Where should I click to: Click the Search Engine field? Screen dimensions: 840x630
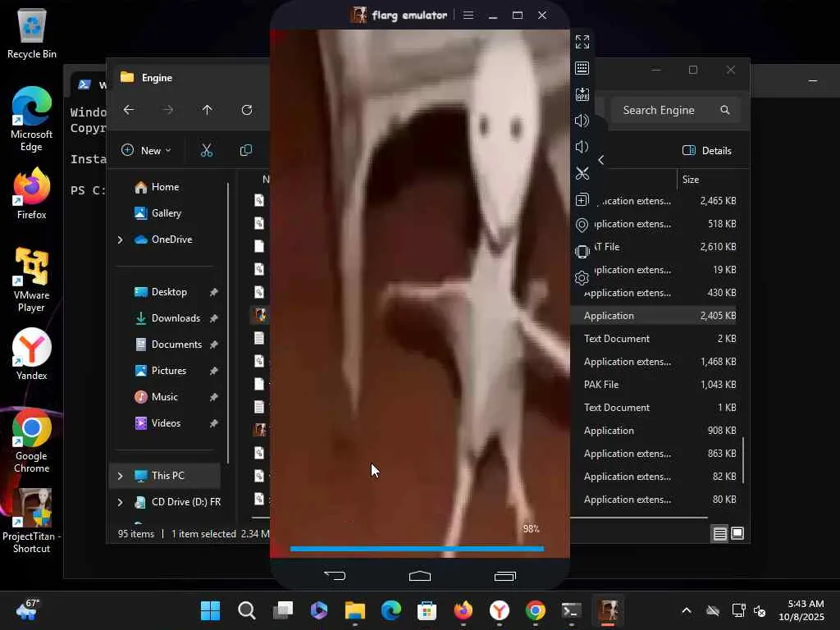[675, 110]
